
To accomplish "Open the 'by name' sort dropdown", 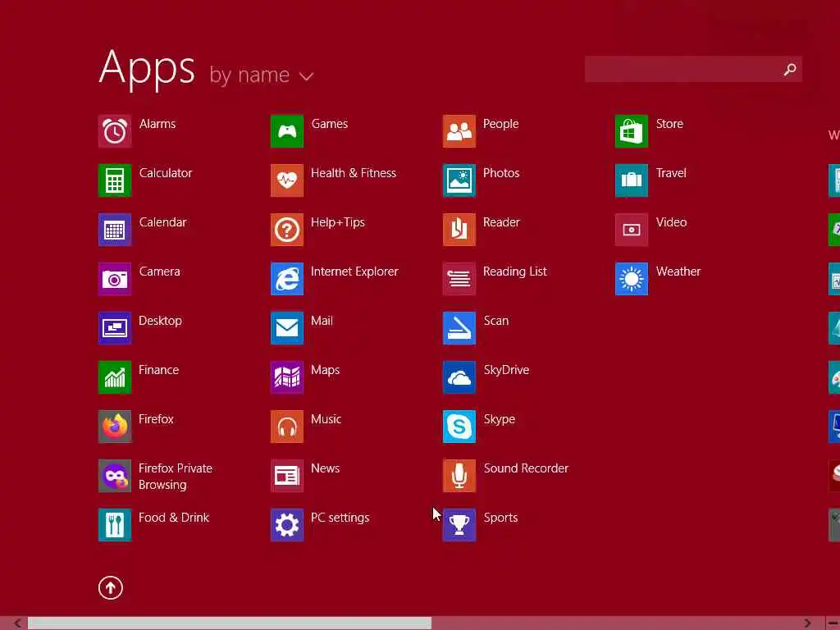I will [x=262, y=75].
